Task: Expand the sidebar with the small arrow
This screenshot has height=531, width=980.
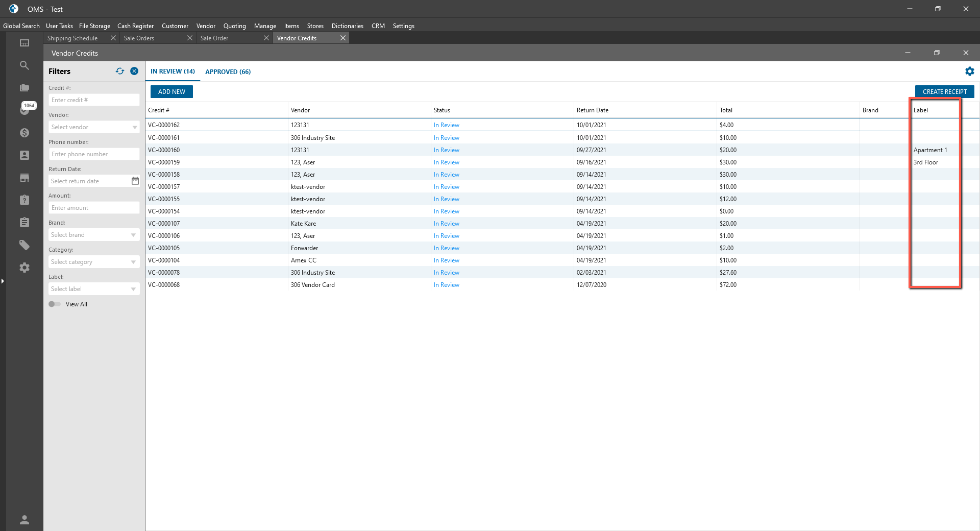Action: tap(3, 281)
